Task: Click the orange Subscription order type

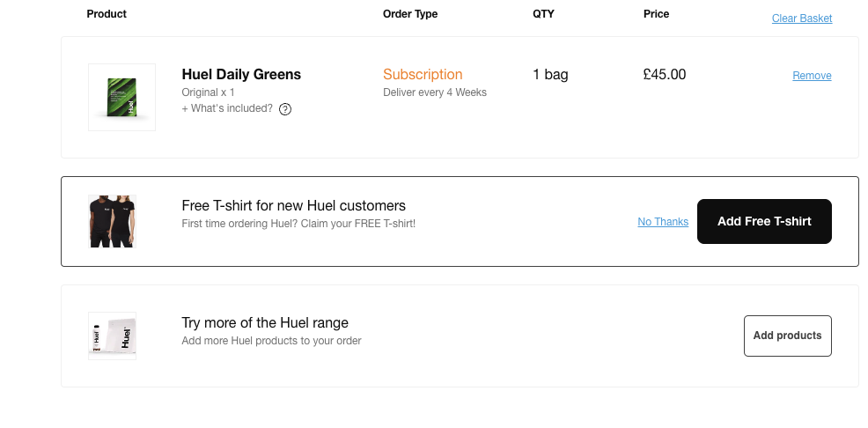Action: 423,75
